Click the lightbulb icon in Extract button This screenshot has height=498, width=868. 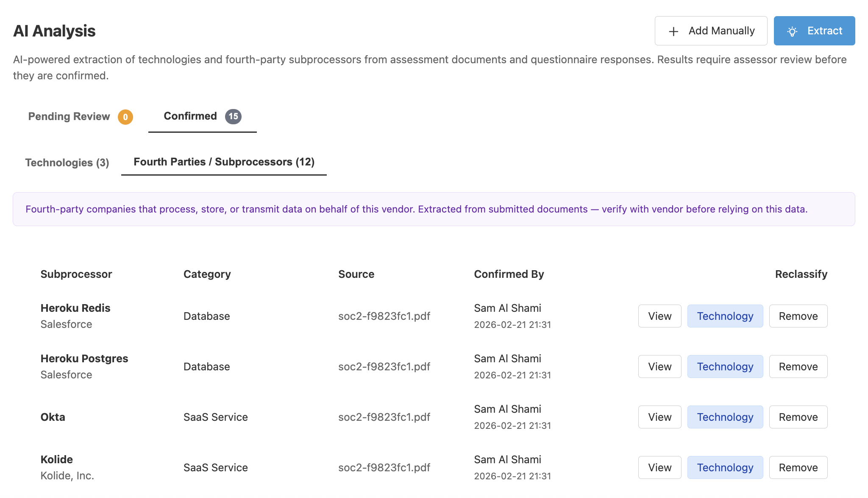pyautogui.click(x=792, y=31)
